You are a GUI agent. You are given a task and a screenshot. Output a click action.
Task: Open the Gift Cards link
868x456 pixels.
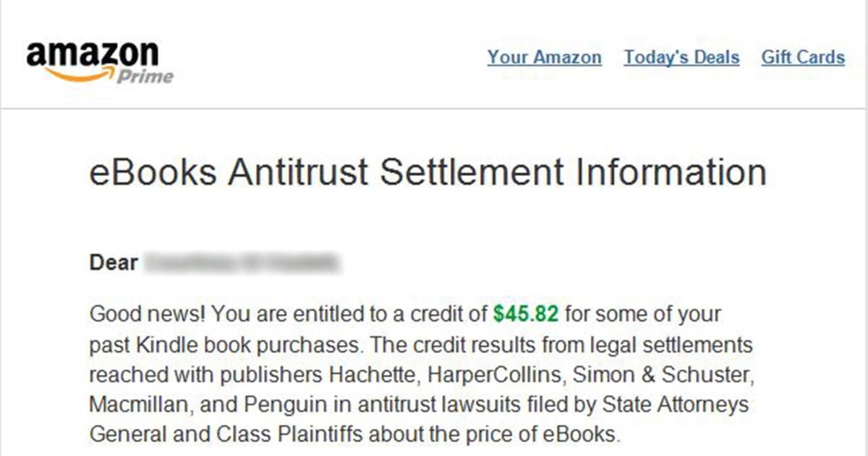click(x=804, y=57)
